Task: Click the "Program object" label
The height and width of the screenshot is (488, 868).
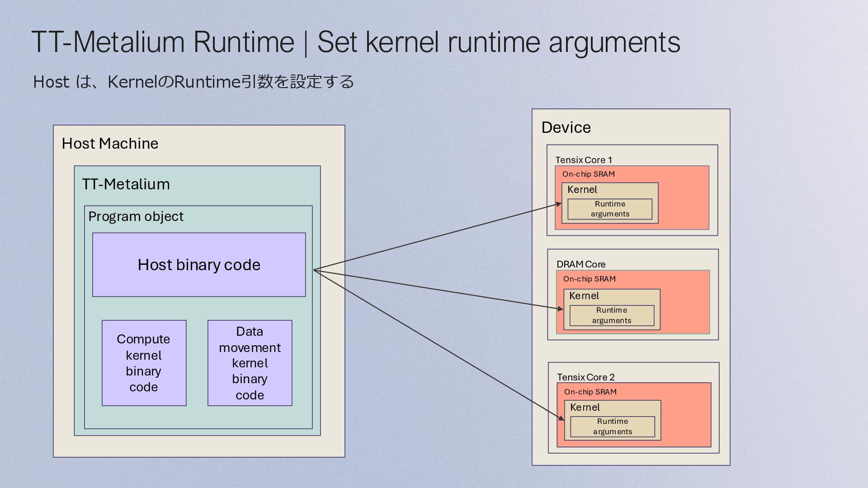Action: [136, 216]
